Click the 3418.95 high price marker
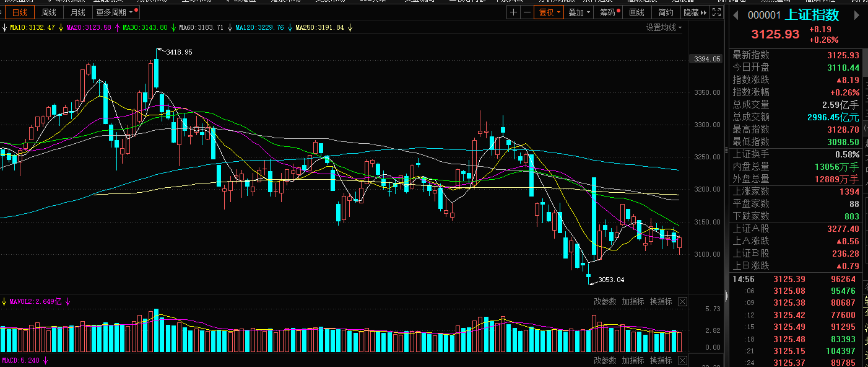868x367 pixels. coord(179,52)
